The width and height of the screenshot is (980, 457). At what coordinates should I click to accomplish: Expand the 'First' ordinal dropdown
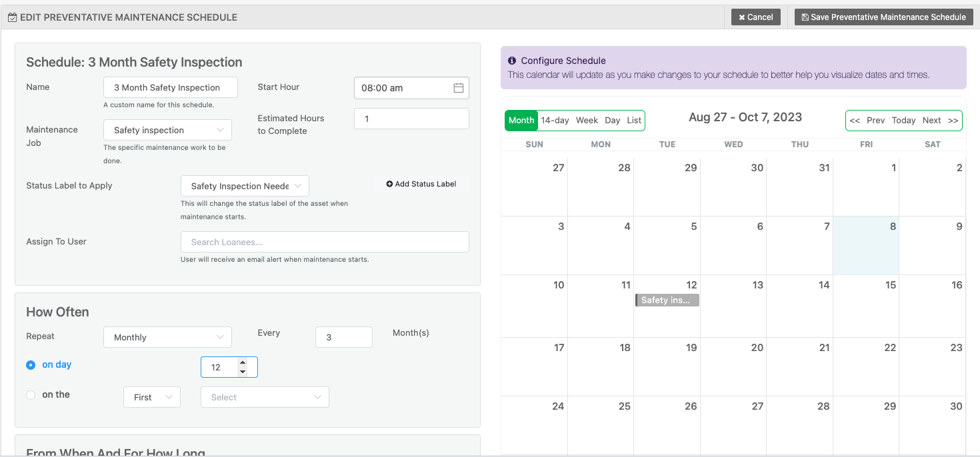click(152, 397)
